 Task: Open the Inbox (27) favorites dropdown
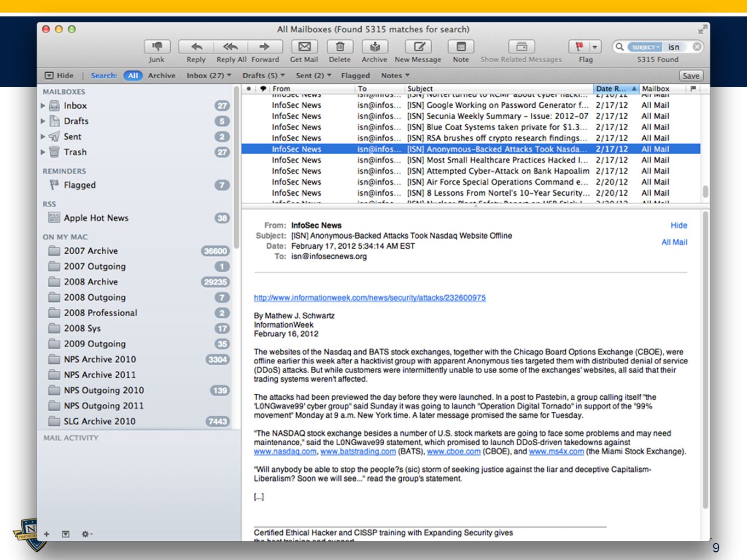coord(209,75)
